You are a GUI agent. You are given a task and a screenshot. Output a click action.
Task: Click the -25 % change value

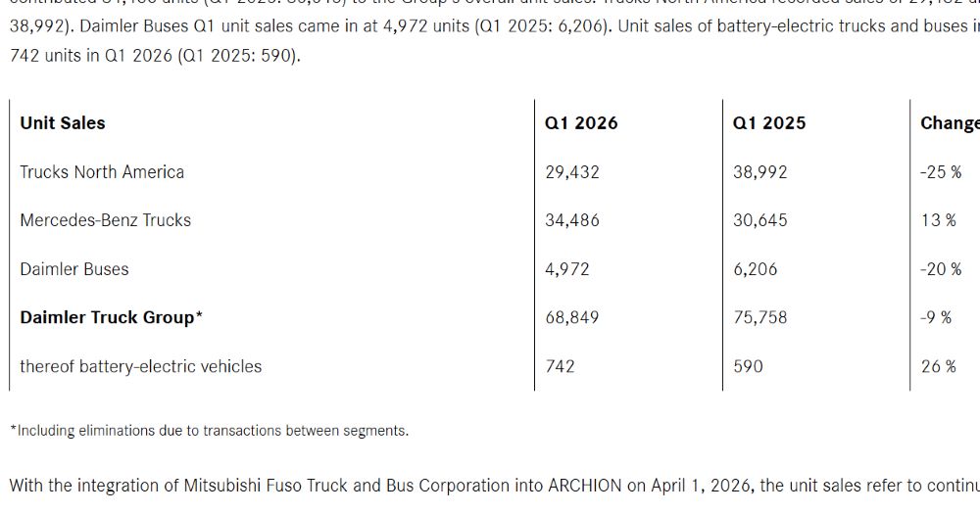coord(941,172)
